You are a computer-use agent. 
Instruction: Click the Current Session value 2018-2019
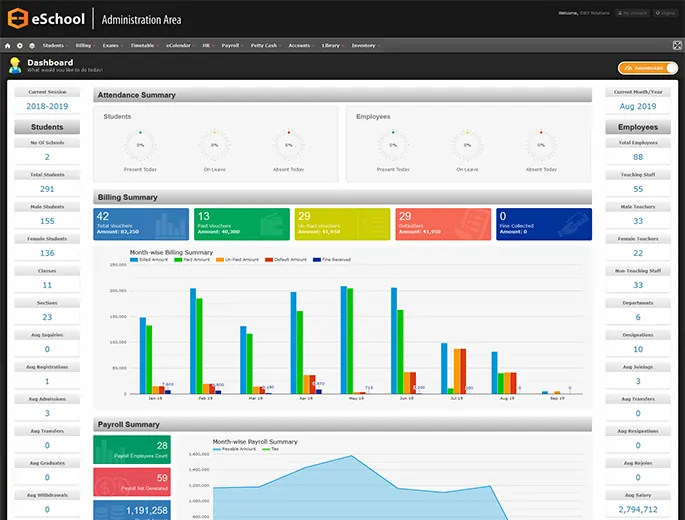click(47, 106)
